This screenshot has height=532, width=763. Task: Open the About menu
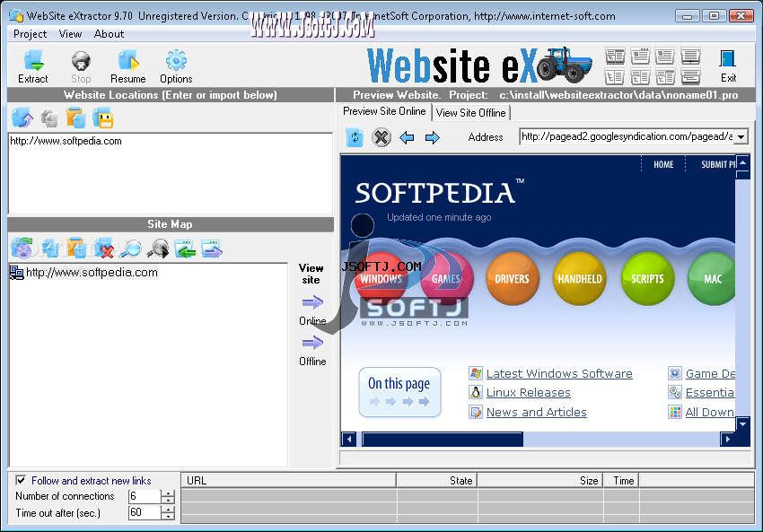pos(109,34)
